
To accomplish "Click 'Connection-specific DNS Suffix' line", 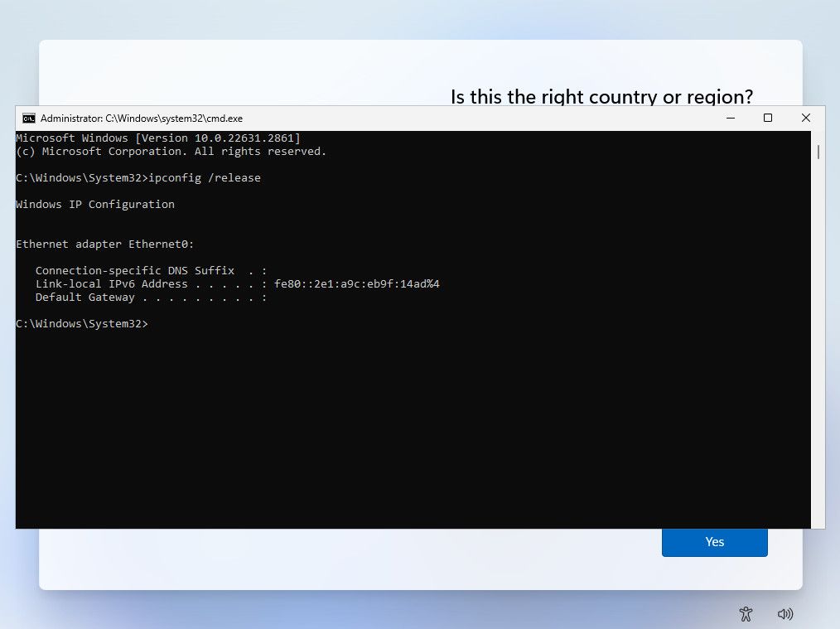I will pyautogui.click(x=151, y=270).
